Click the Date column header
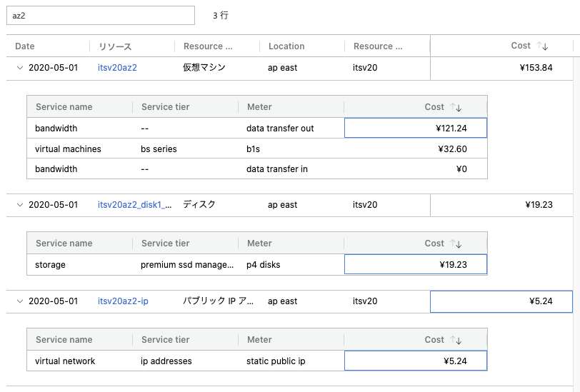 [x=25, y=46]
